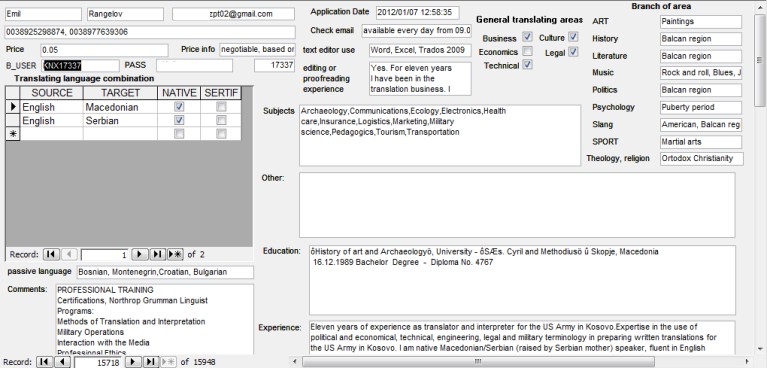Click the Experience text box
Viewport: 767px width, 368px height.
click(522, 338)
